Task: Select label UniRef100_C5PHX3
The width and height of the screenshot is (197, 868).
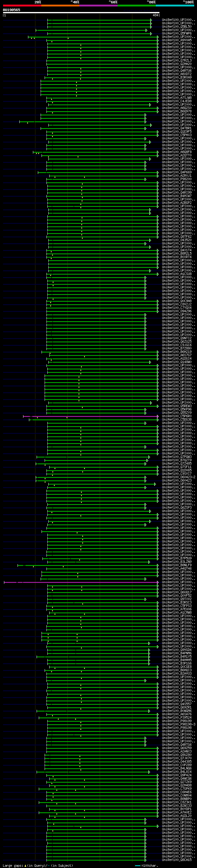Action: pos(177,135)
